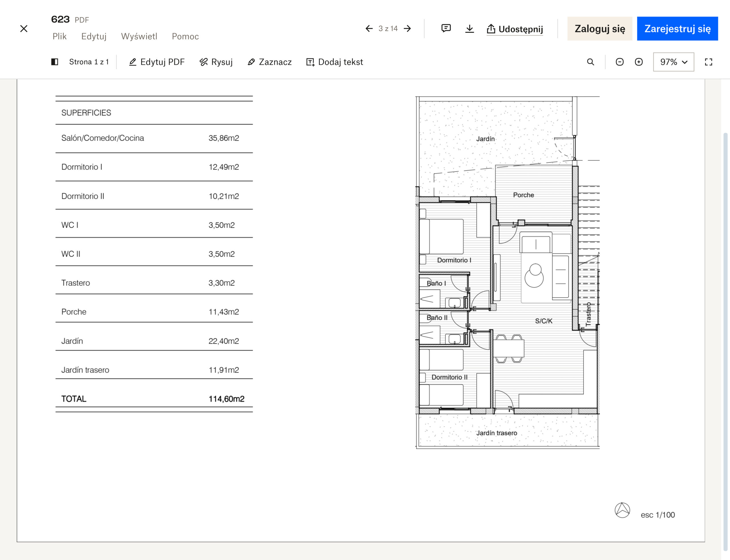730x560 pixels.
Task: Close the PDF preview with X
Action: (x=24, y=29)
